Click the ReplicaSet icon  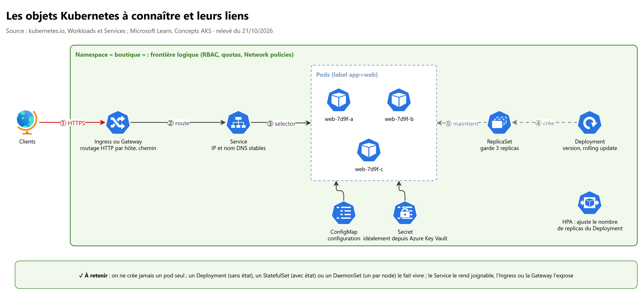point(499,123)
